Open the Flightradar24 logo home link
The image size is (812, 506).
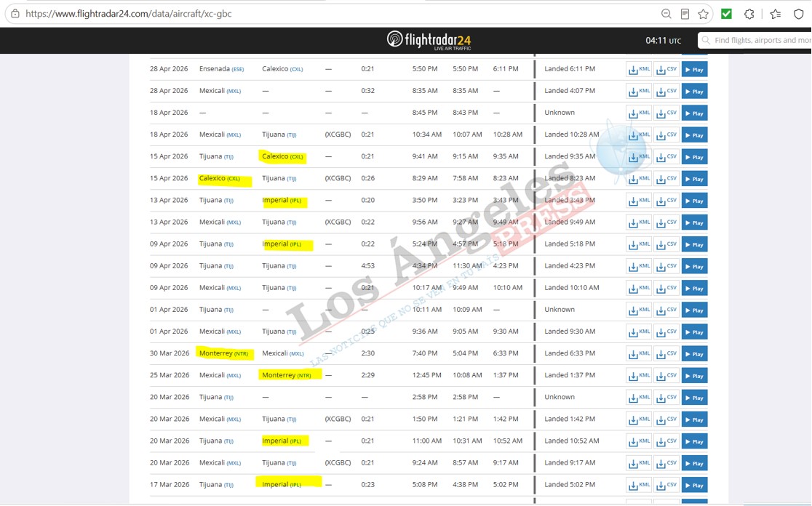pos(429,40)
